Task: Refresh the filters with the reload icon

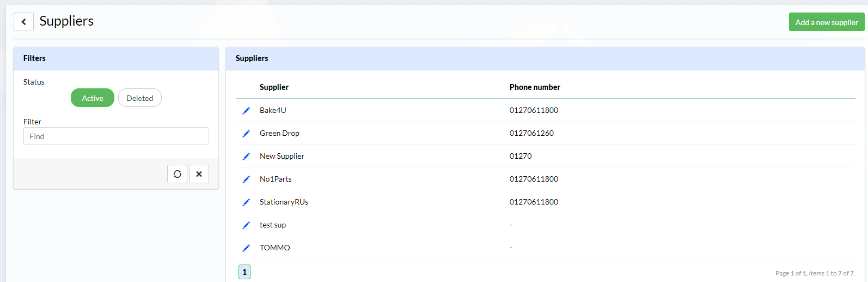Action: [x=178, y=174]
